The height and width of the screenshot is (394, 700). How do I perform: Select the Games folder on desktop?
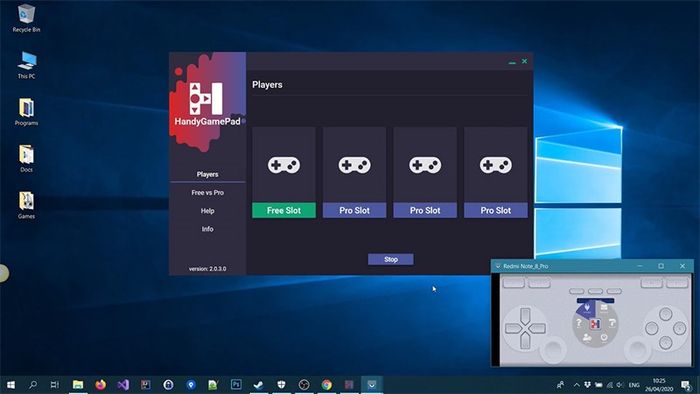point(26,205)
